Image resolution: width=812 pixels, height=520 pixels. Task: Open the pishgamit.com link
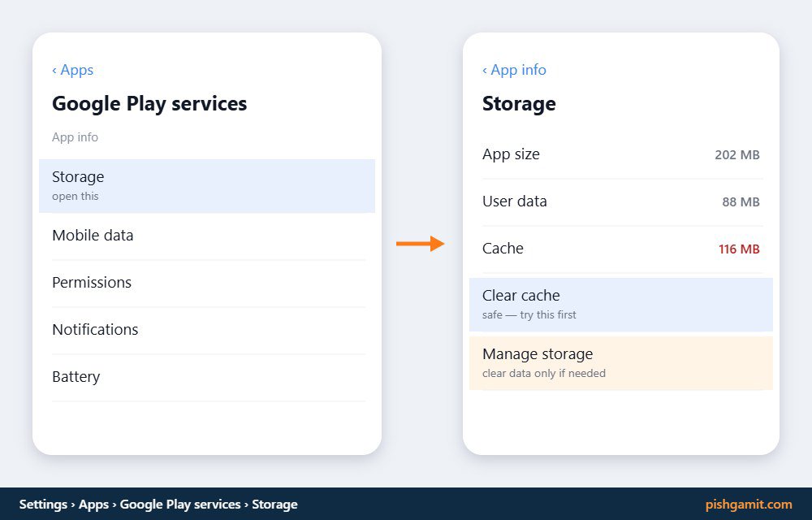(749, 505)
